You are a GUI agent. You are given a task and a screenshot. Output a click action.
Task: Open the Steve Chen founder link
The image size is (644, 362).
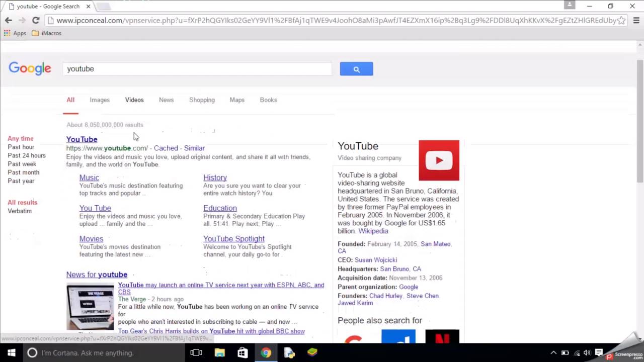422,296
